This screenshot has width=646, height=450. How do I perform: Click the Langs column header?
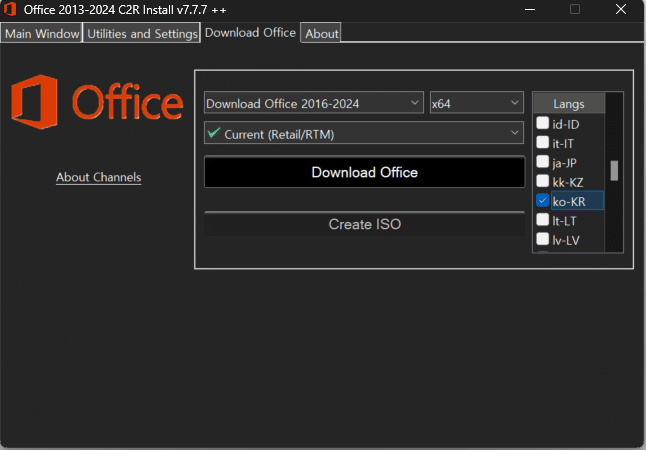[569, 103]
